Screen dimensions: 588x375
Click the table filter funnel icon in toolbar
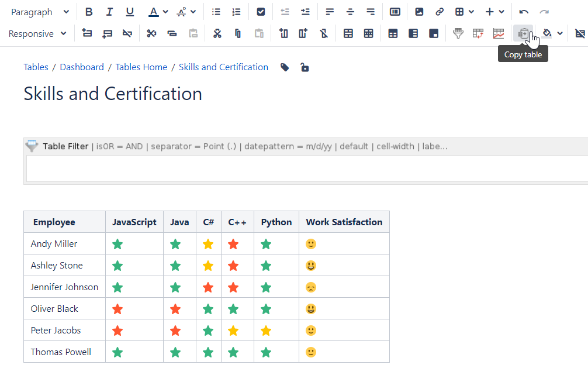[x=458, y=33]
